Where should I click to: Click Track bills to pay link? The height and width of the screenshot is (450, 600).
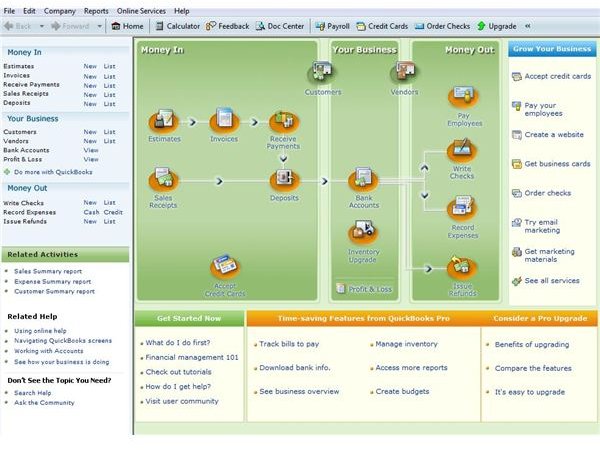289,344
